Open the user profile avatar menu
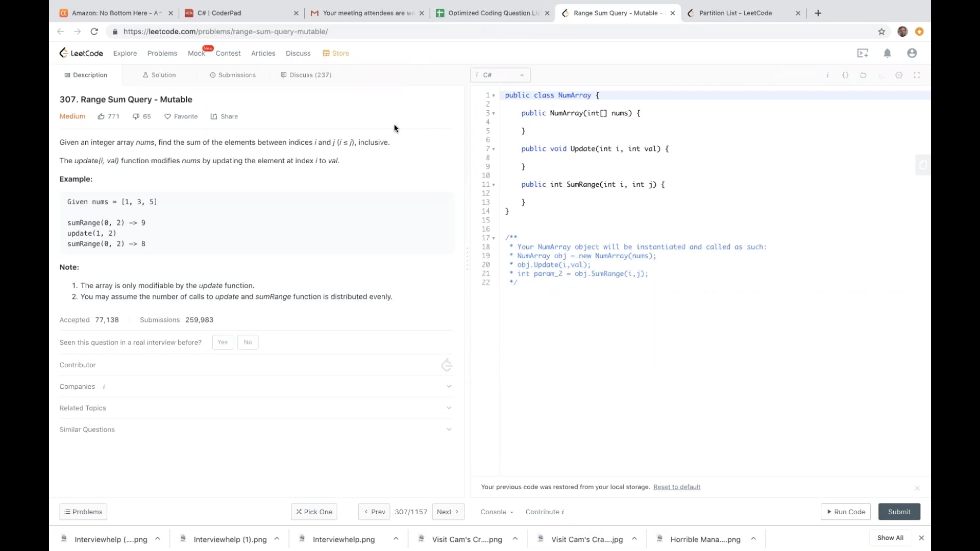 tap(912, 53)
